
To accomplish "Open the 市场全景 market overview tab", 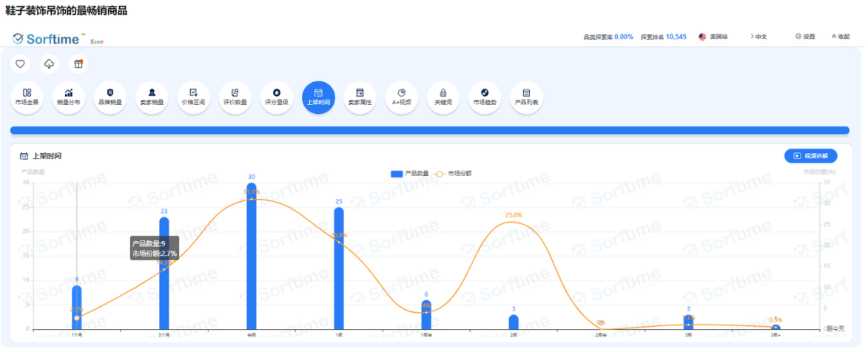I will tap(27, 98).
